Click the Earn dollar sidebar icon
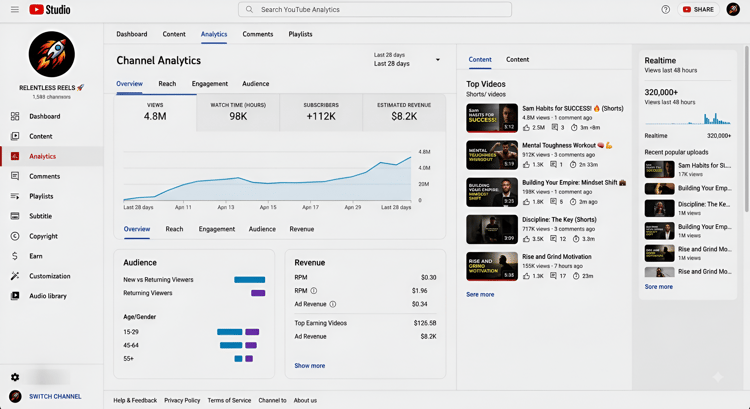 [15, 256]
